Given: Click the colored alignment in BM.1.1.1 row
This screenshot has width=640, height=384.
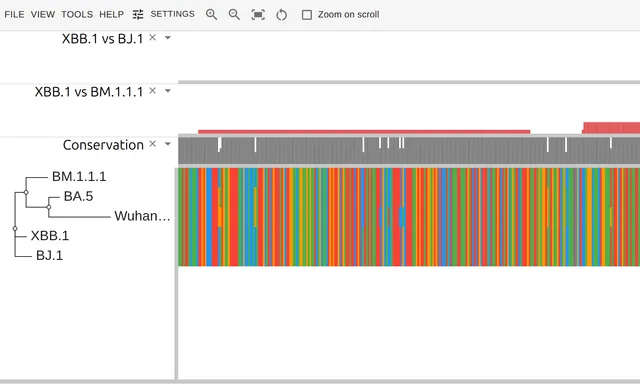Looking at the screenshot, I should [x=409, y=178].
